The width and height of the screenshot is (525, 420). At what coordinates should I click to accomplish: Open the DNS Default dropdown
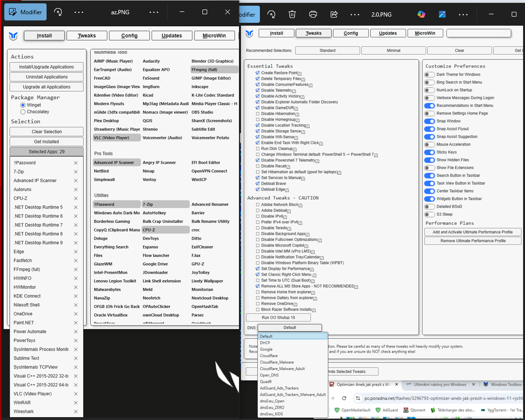point(289,328)
